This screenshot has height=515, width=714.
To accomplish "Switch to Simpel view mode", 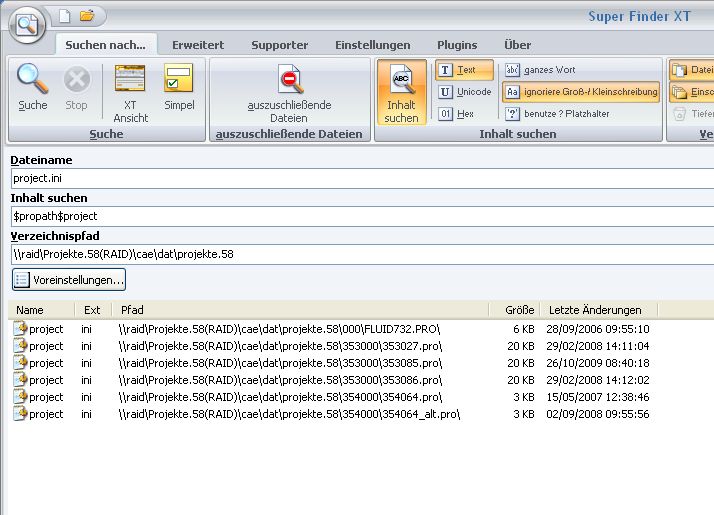I will coord(179,87).
